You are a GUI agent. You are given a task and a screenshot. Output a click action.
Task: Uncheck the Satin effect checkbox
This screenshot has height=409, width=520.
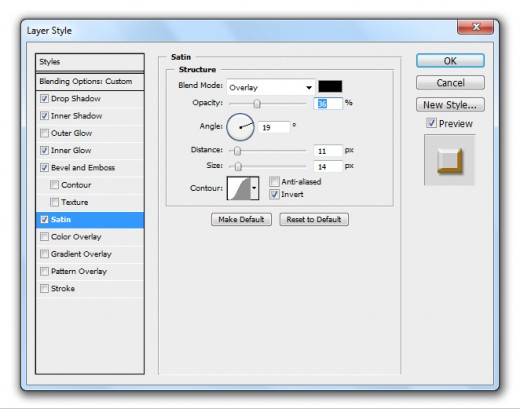pos(44,219)
